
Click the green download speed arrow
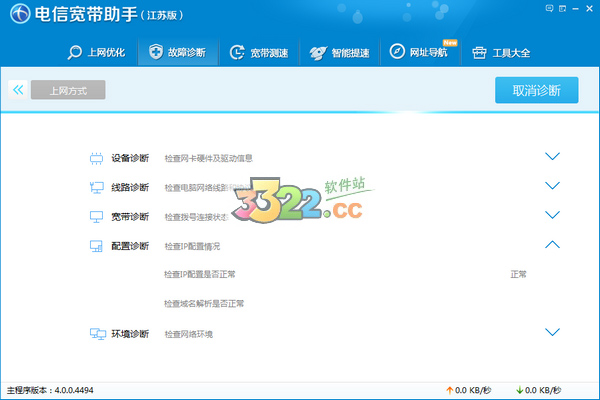(x=520, y=390)
